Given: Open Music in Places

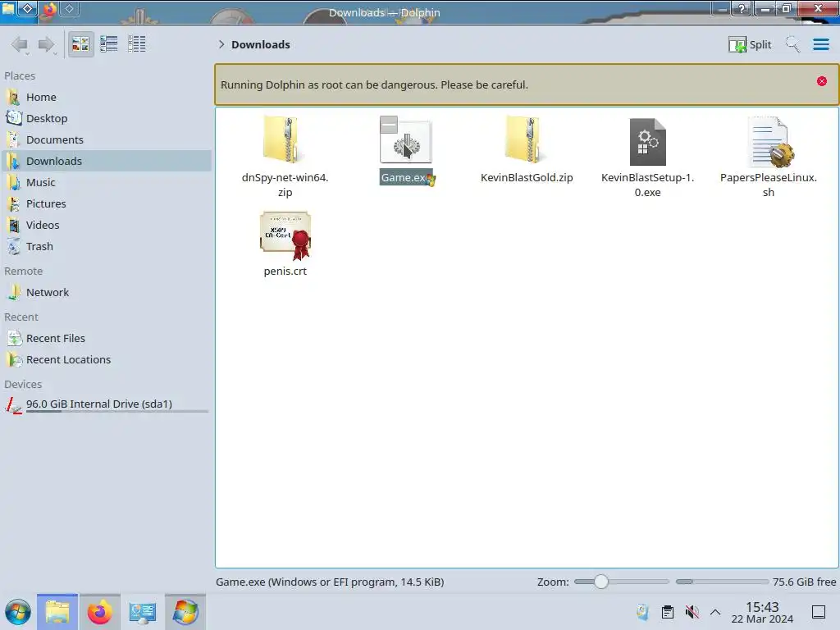Looking at the screenshot, I should click(x=107, y=183).
